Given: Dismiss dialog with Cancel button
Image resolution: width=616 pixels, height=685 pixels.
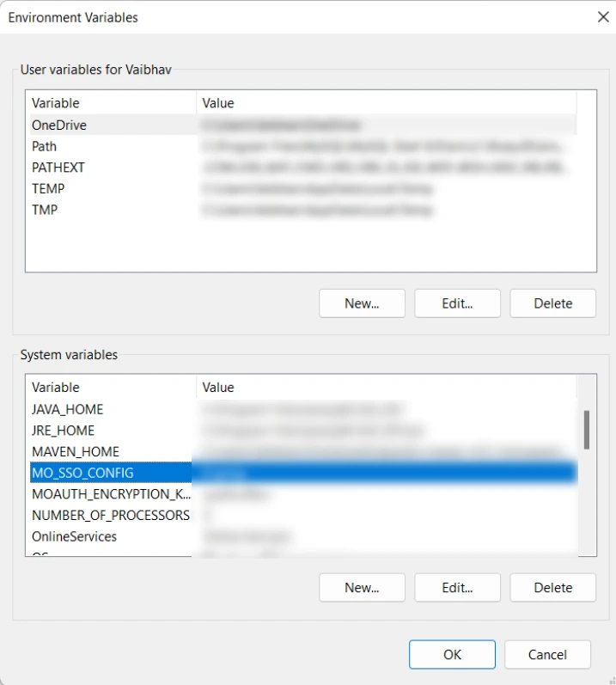Looking at the screenshot, I should 547,654.
